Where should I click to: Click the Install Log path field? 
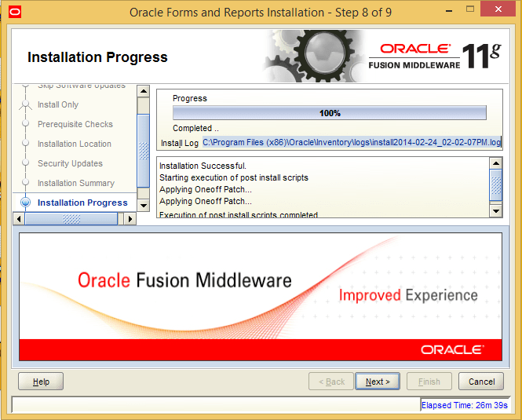point(352,143)
